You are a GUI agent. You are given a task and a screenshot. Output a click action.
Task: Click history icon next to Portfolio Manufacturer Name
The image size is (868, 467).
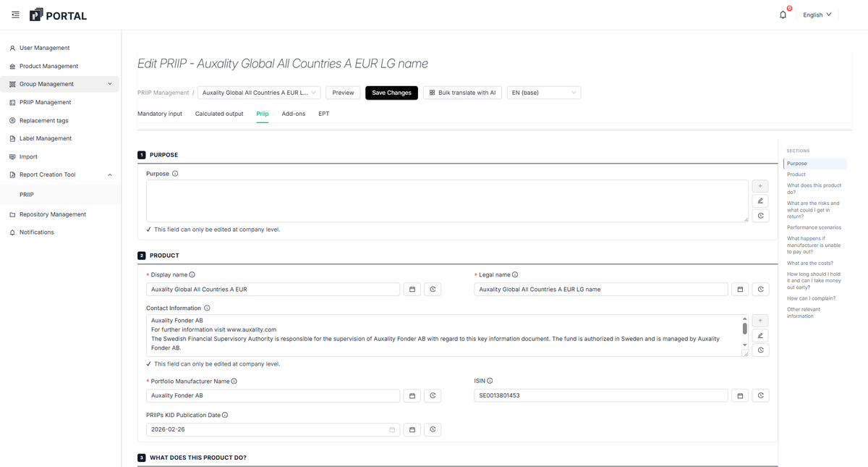(433, 395)
